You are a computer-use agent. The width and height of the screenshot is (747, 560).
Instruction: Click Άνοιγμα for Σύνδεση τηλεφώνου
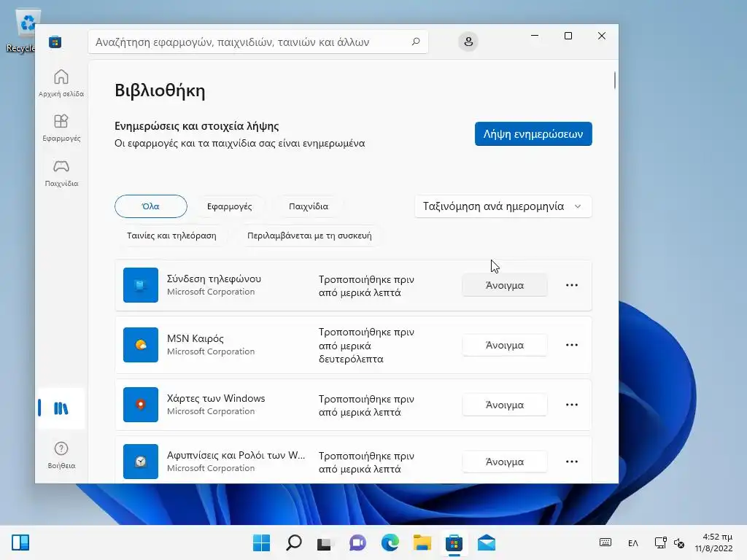(x=505, y=285)
